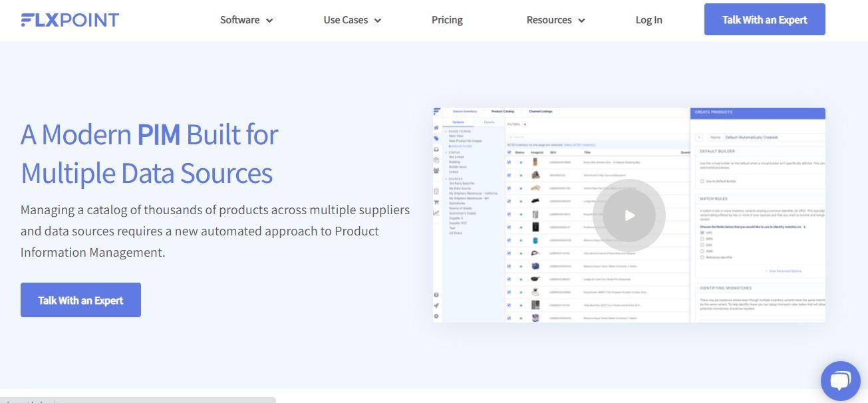
Task: Expand the Use Cases dropdown
Action: pyautogui.click(x=353, y=20)
